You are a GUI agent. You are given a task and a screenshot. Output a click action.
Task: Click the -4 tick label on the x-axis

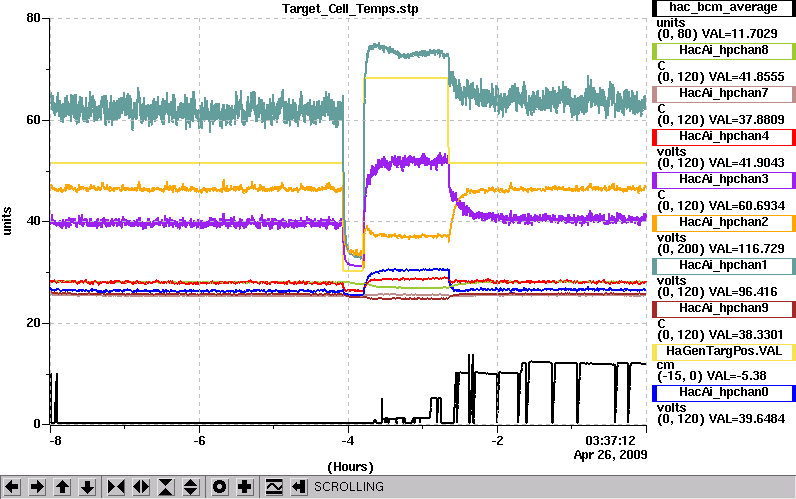348,440
